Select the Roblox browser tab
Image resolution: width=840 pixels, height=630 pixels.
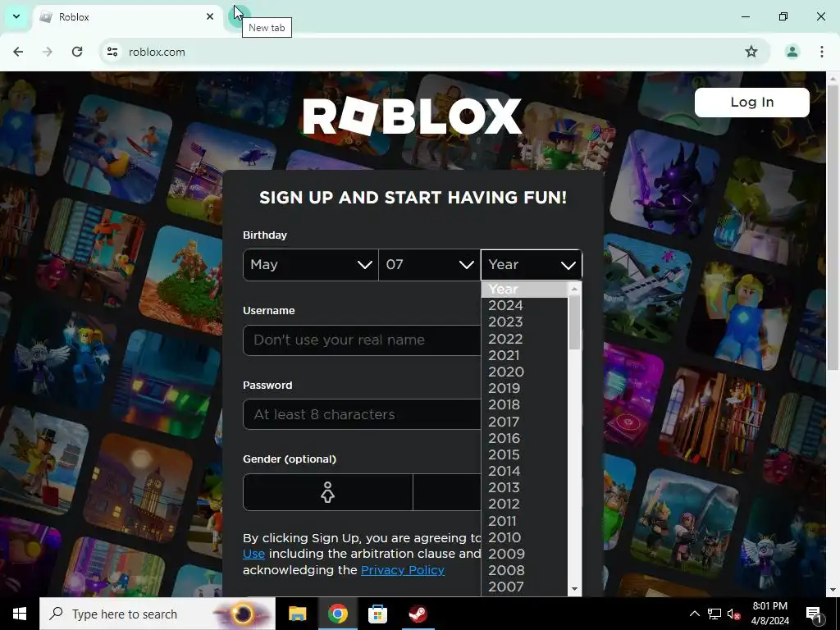pyautogui.click(x=128, y=17)
